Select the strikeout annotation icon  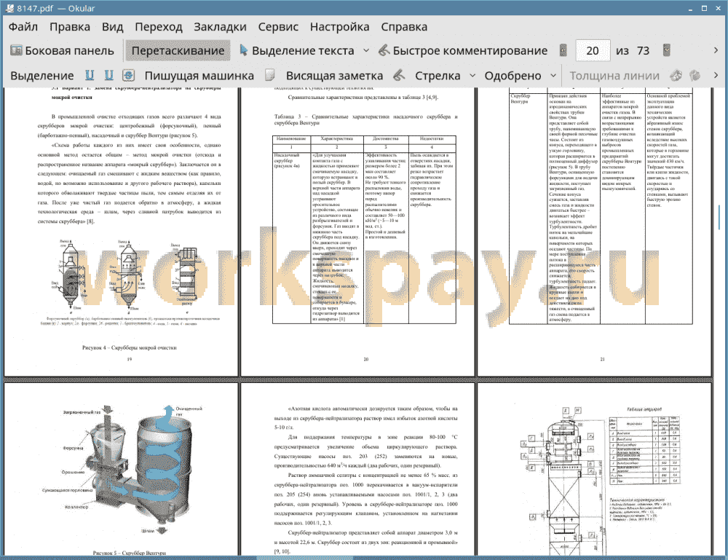click(x=129, y=75)
